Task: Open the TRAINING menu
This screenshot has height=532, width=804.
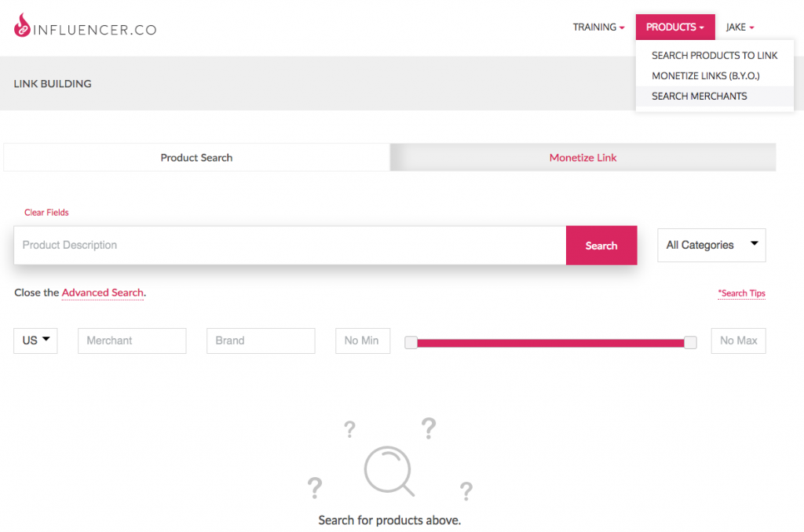Action: pyautogui.click(x=598, y=27)
